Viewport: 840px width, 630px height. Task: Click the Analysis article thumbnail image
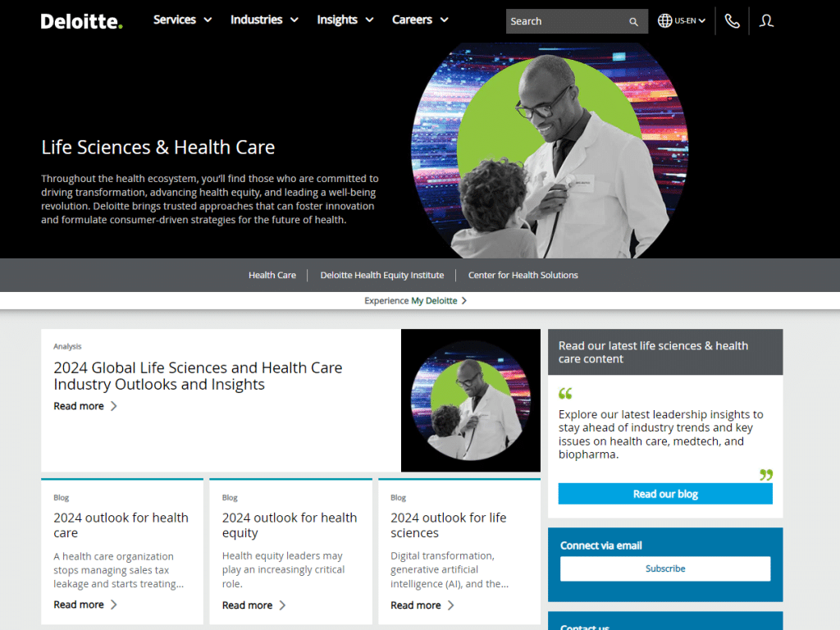coord(470,400)
